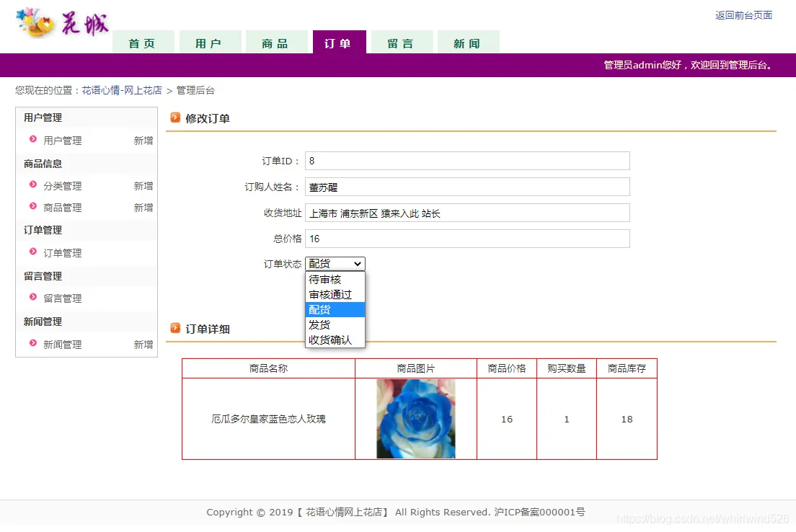The image size is (796, 532).
Task: Click the 购买数量 column header
Action: [x=567, y=368]
